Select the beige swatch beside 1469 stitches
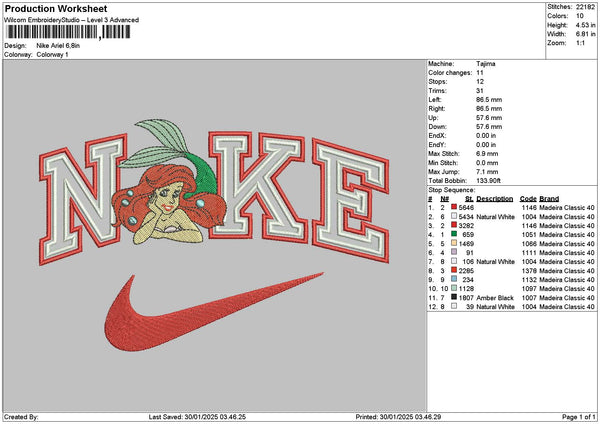The image size is (600, 424). pyautogui.click(x=454, y=243)
